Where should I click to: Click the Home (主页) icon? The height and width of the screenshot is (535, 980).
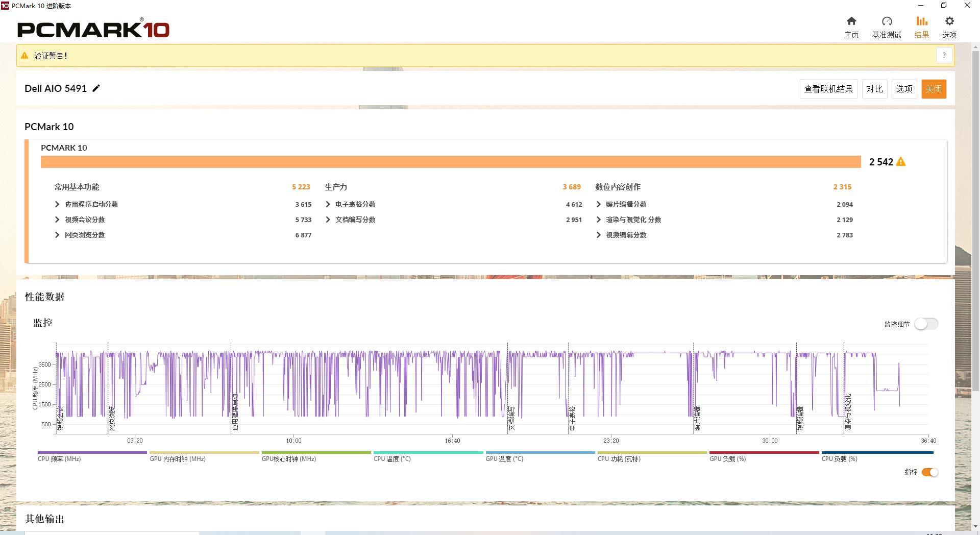[x=851, y=21]
